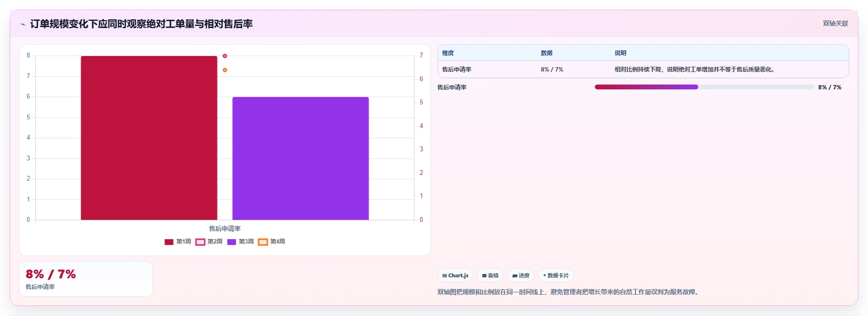Toggle the 第1周 legend entry

point(177,242)
